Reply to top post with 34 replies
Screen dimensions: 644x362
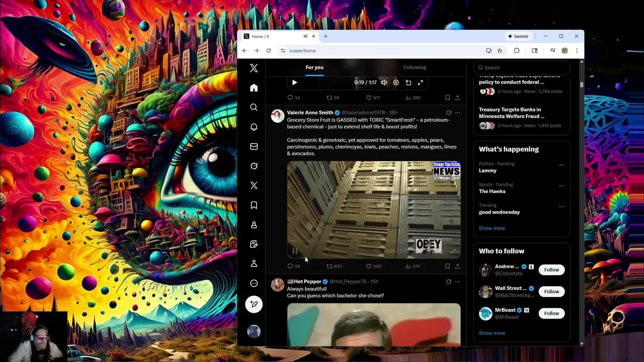click(x=293, y=98)
